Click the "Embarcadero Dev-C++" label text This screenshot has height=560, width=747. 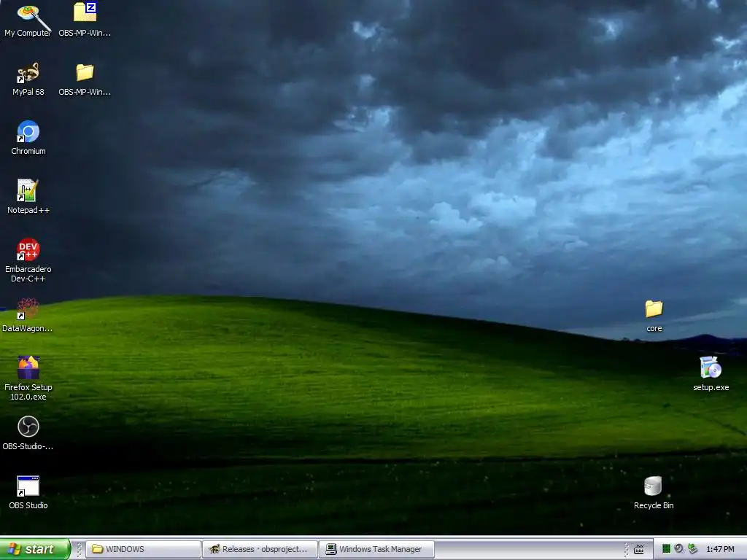click(28, 274)
